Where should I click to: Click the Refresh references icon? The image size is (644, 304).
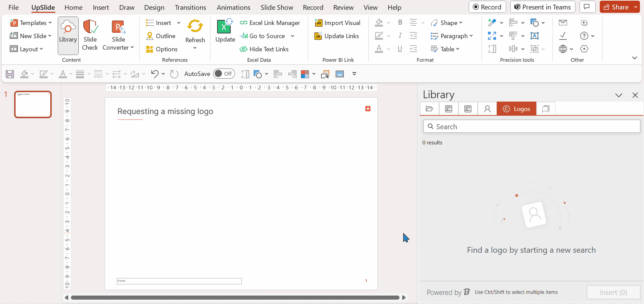tap(195, 26)
